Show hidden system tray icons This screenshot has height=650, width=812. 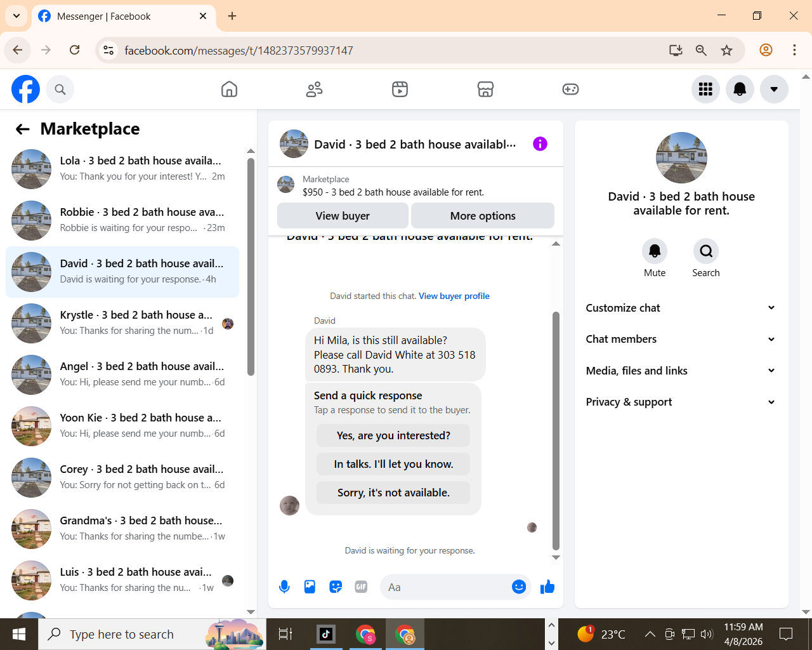[x=650, y=634]
